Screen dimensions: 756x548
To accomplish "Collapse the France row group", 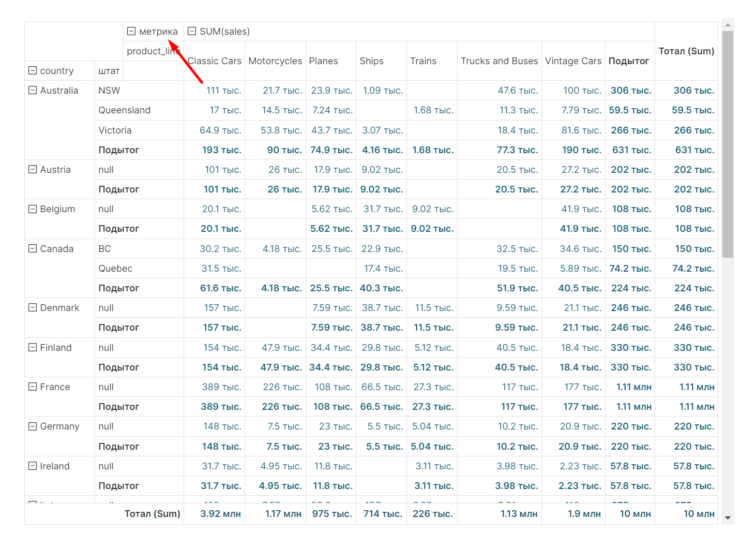I will coord(33,387).
